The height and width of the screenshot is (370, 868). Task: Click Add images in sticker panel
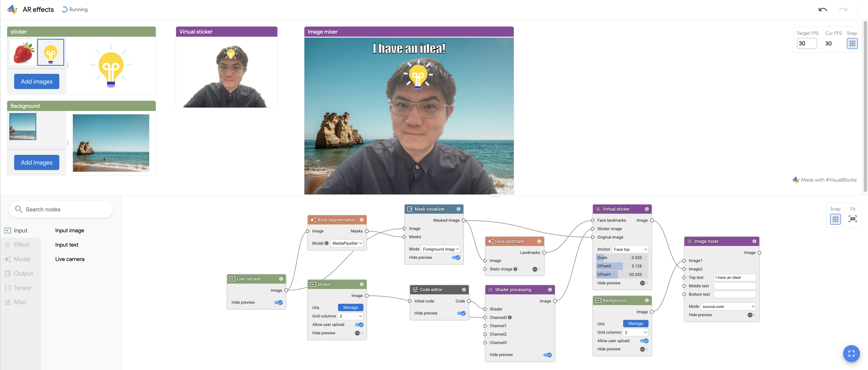coord(37,81)
